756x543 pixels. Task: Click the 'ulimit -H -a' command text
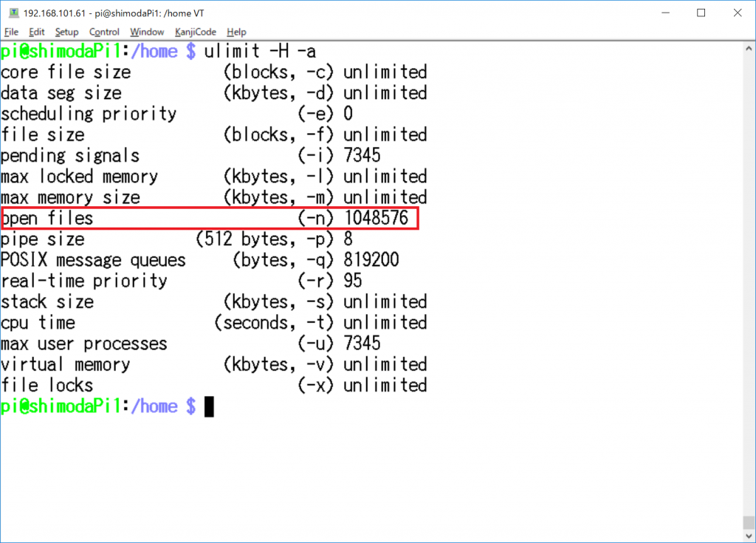260,51
